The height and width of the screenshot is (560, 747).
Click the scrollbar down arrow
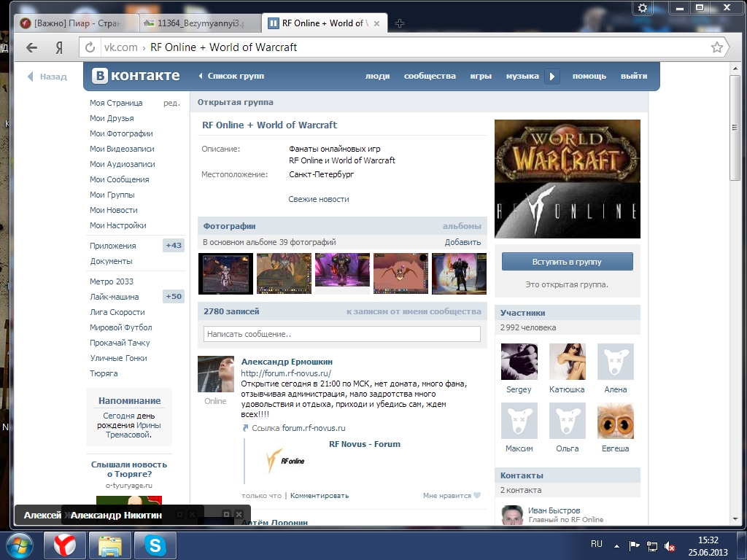[735, 518]
